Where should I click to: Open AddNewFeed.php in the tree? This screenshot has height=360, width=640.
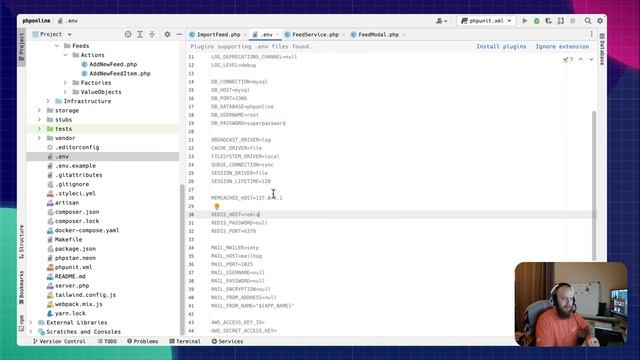pyautogui.click(x=113, y=64)
